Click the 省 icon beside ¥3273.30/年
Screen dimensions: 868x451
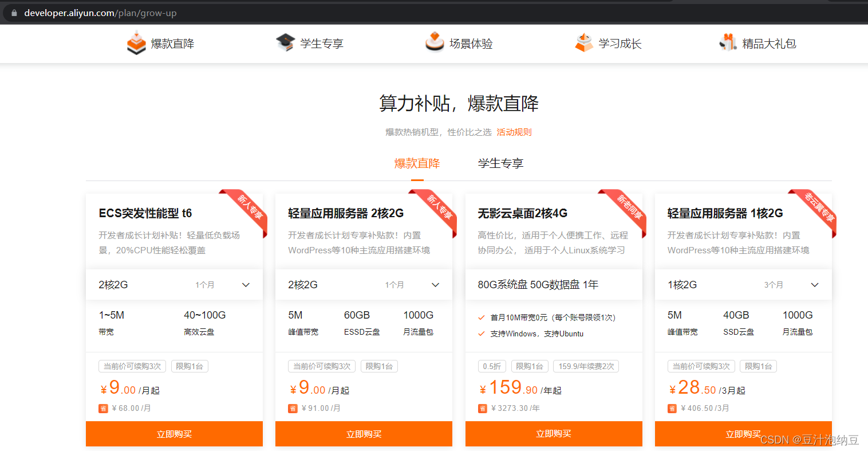[483, 409]
